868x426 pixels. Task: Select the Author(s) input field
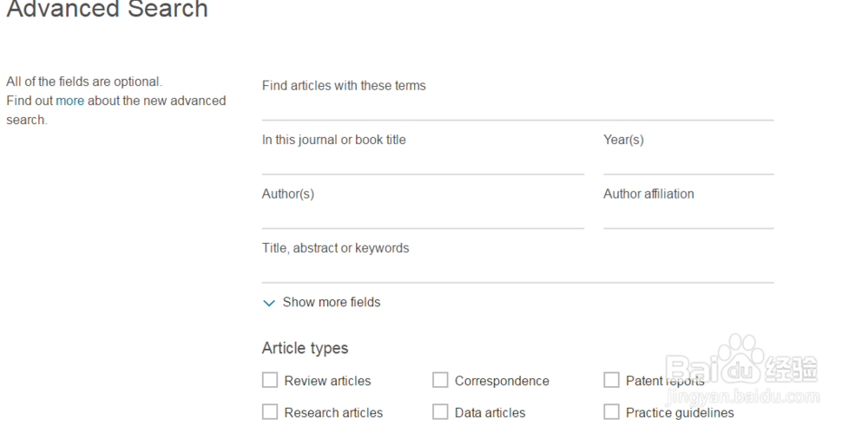(423, 216)
